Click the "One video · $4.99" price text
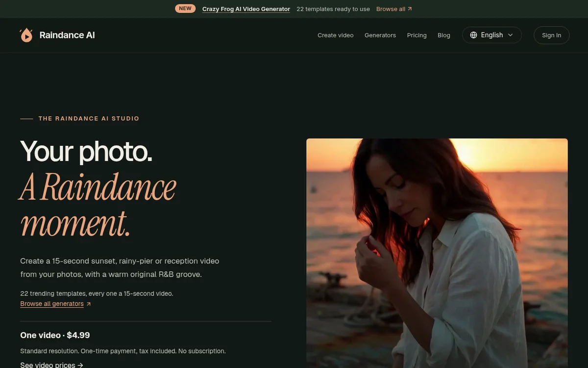The width and height of the screenshot is (588, 368). pos(55,335)
